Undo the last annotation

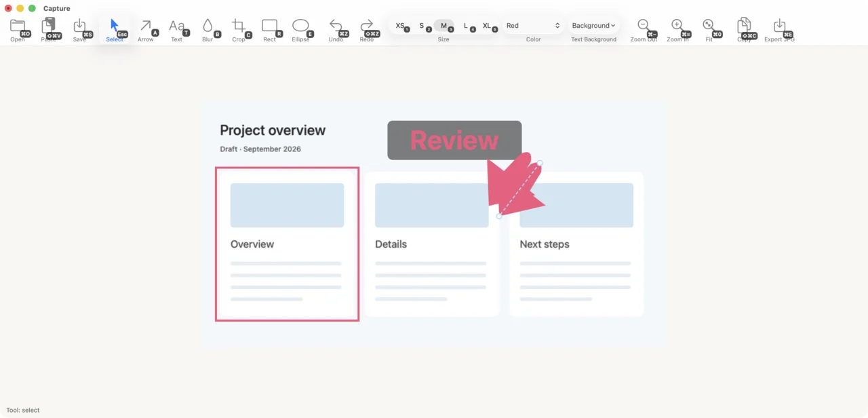point(336,29)
